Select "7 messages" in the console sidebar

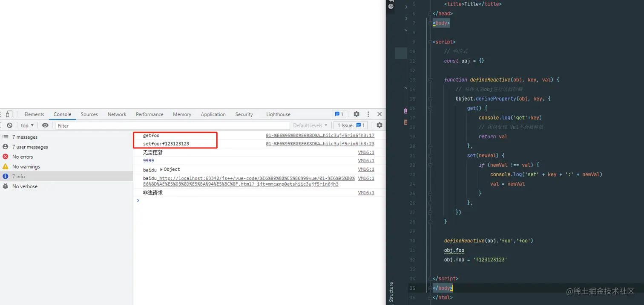pyautogui.click(x=66, y=137)
